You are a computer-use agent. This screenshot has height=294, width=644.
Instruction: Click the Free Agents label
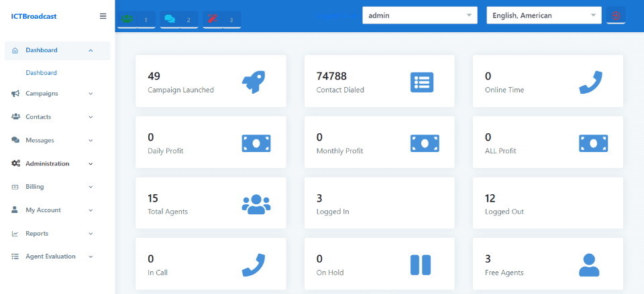coord(504,273)
